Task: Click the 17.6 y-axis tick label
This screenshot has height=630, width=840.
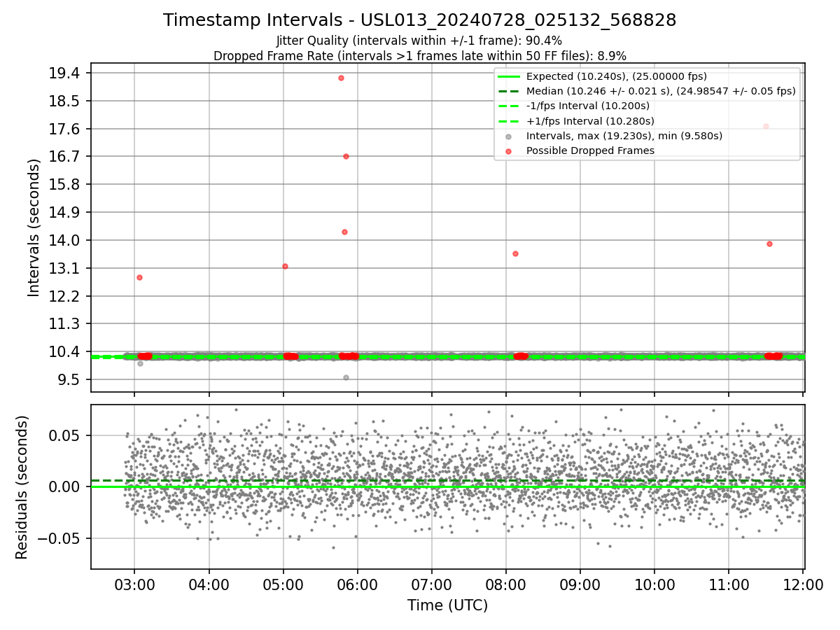Action: [x=66, y=129]
